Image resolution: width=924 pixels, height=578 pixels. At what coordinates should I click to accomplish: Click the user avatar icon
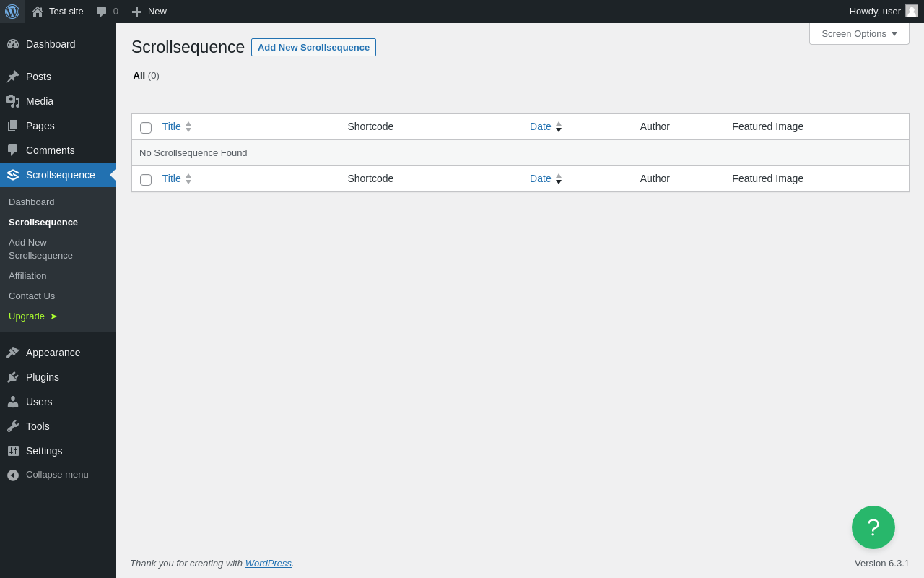point(912,11)
